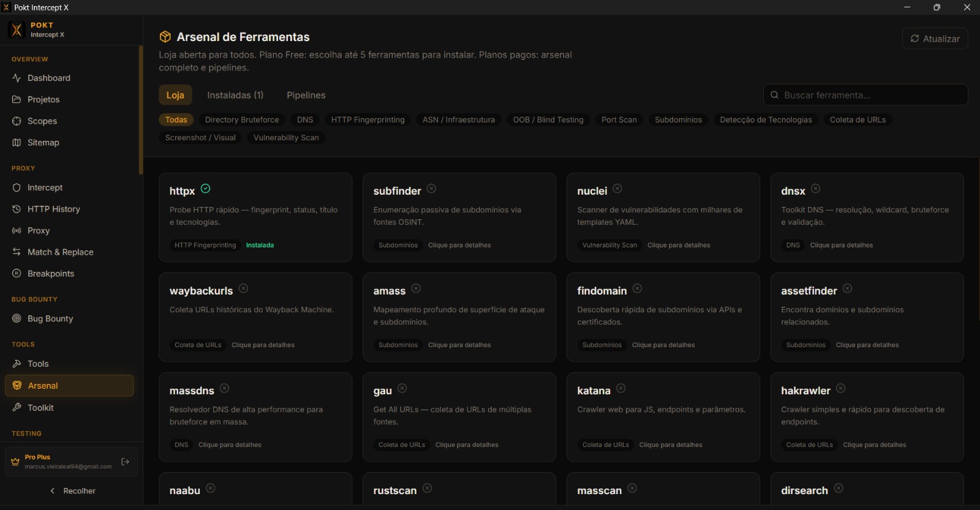Image resolution: width=980 pixels, height=510 pixels.
Task: Filter by Detecção de Tecnologias category
Action: (x=766, y=120)
